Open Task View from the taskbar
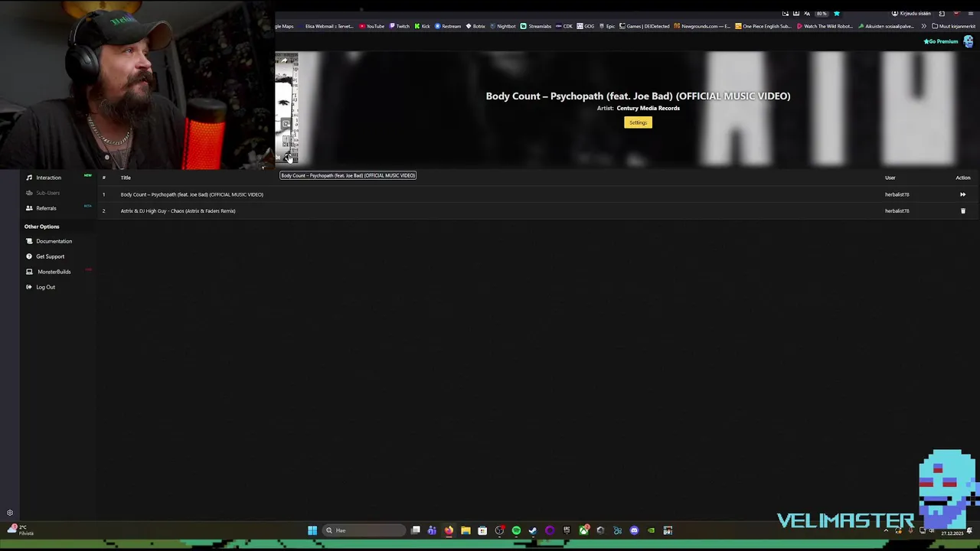 click(x=416, y=530)
